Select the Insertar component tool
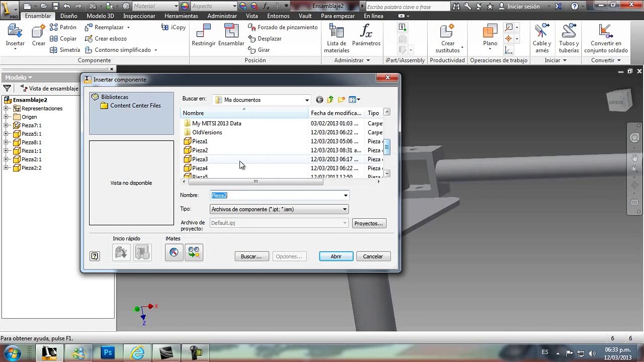Screen dimensions: 644x362 15,36
